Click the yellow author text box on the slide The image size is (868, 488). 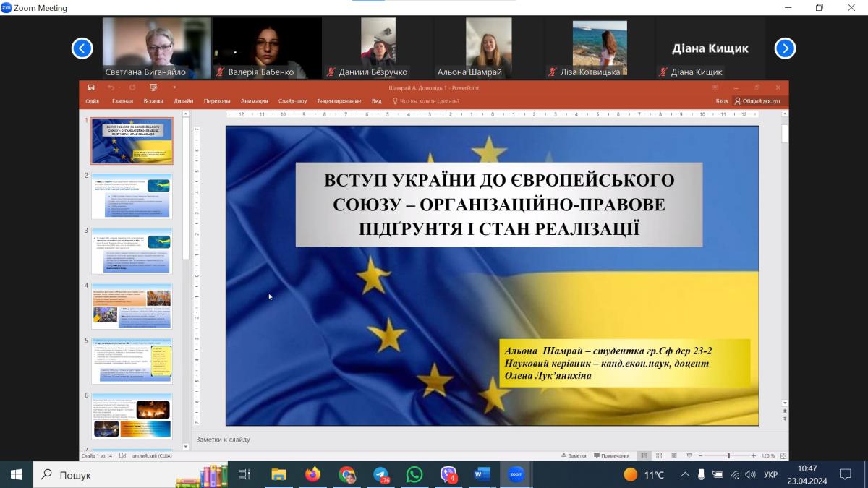[x=624, y=363]
